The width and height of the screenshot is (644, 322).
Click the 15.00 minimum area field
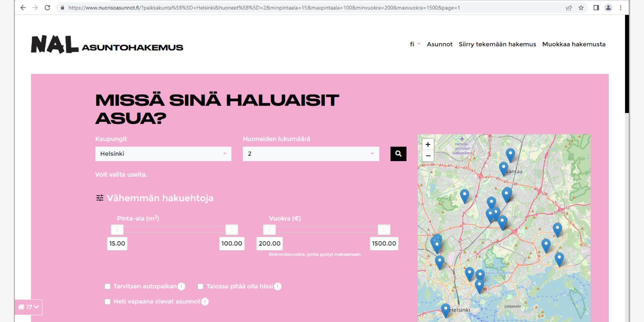tap(117, 244)
